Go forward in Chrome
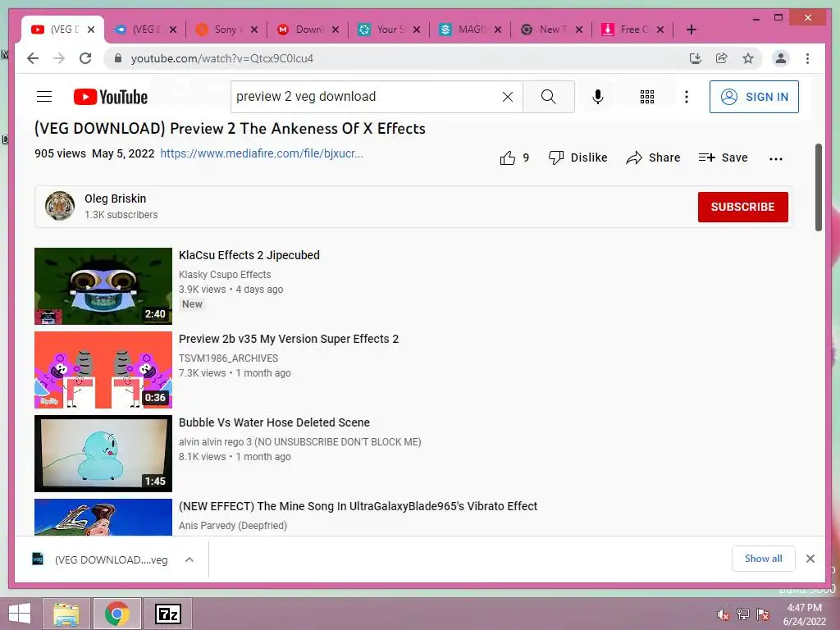Screen dimensions: 840x630 coord(59,58)
